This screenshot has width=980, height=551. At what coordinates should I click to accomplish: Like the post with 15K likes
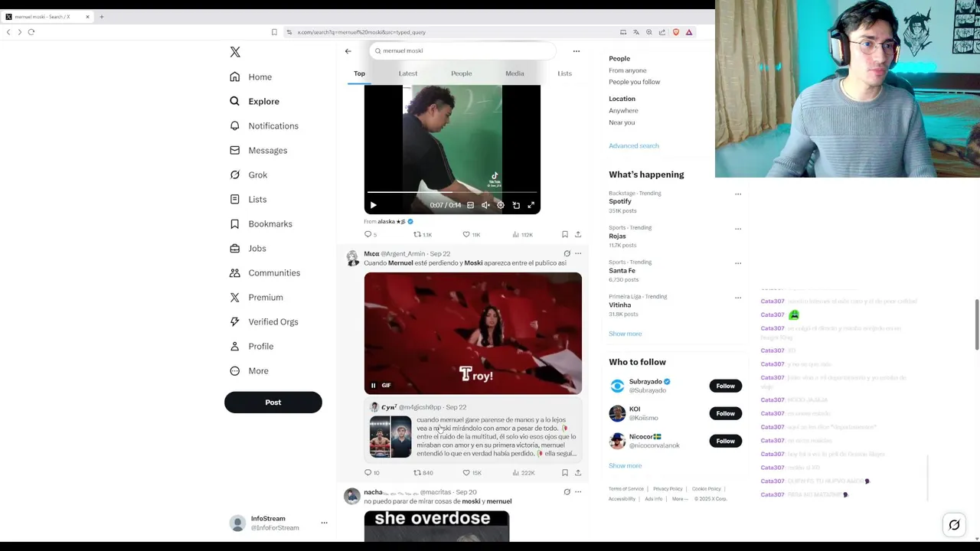click(x=472, y=472)
